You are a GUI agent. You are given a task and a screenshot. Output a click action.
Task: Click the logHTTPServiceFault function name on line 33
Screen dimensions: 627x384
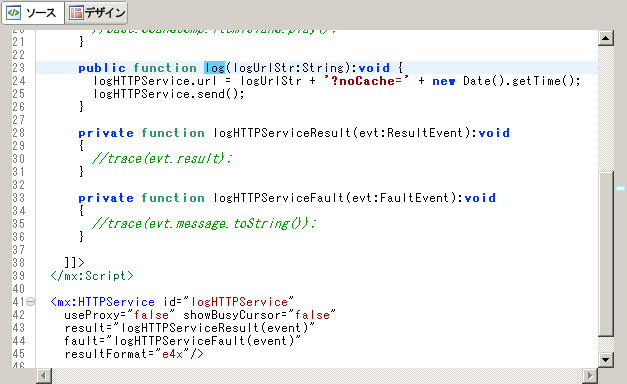(278, 198)
